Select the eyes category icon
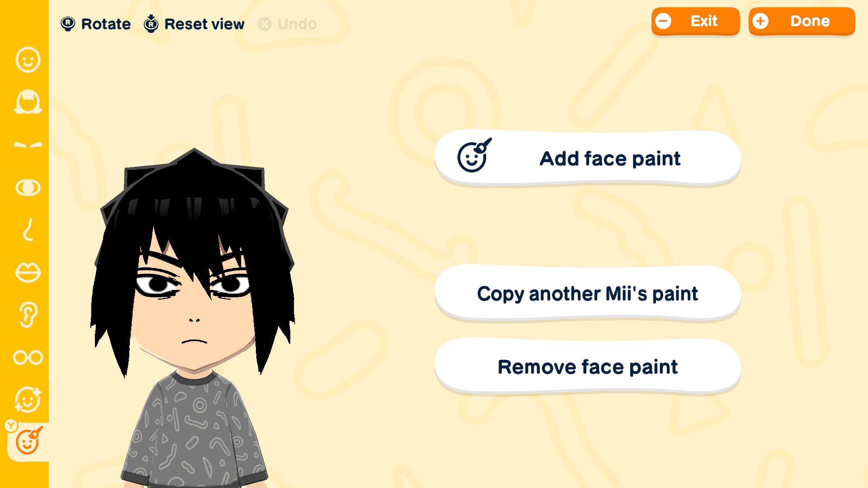 point(28,187)
